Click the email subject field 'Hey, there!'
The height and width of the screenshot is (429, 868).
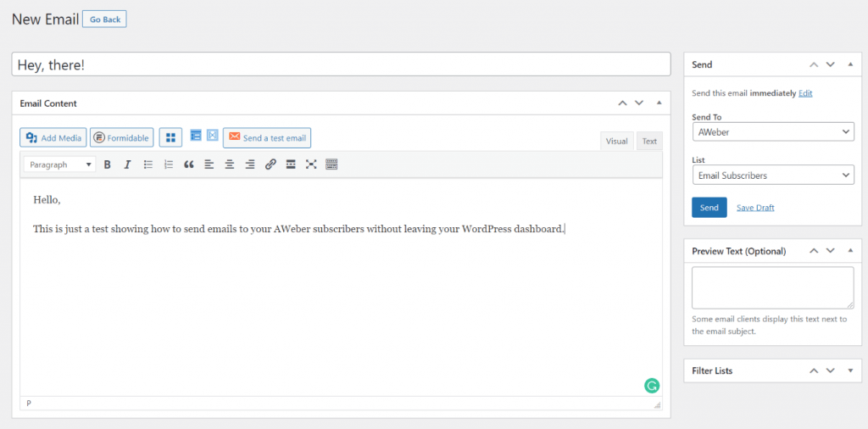(x=341, y=64)
